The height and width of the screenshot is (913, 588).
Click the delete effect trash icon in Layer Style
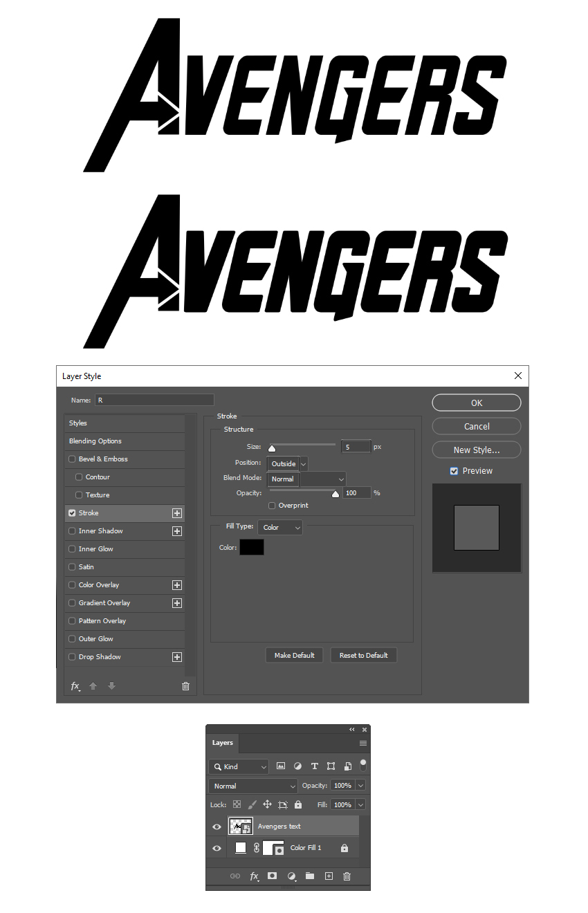[x=185, y=686]
